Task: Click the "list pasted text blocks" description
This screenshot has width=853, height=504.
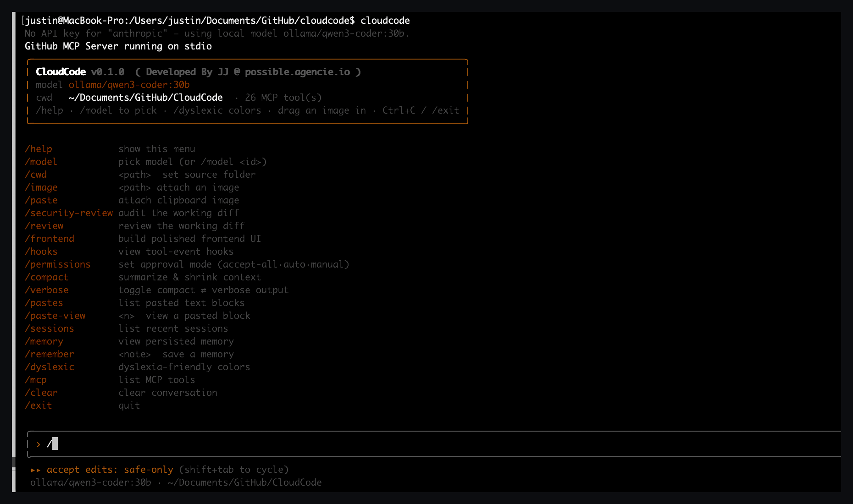Action: pos(182,303)
